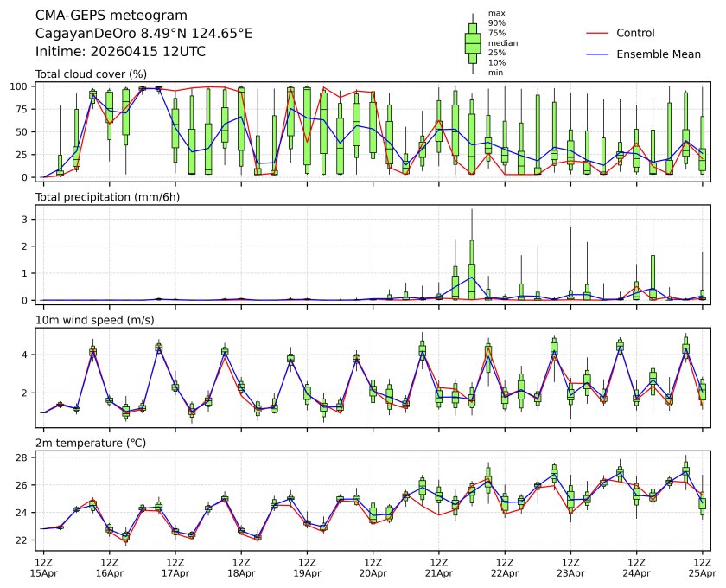726x588 pixels.
Task: Click the 'max' label in the boxplot legend
Action: (495, 13)
